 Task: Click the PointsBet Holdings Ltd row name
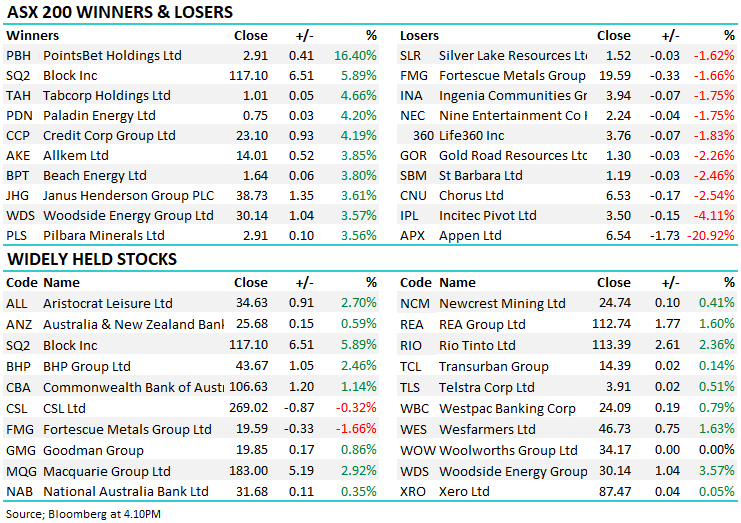point(112,56)
